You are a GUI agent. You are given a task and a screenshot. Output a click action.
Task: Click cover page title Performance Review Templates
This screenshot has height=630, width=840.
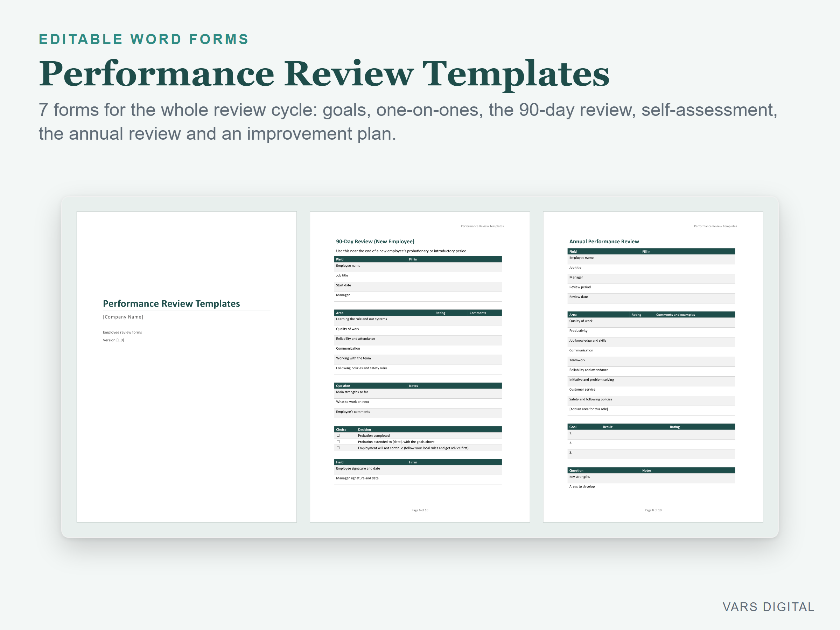pos(171,303)
